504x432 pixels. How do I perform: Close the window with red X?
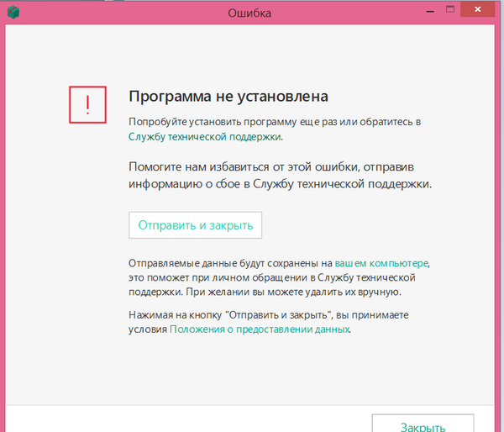477,9
